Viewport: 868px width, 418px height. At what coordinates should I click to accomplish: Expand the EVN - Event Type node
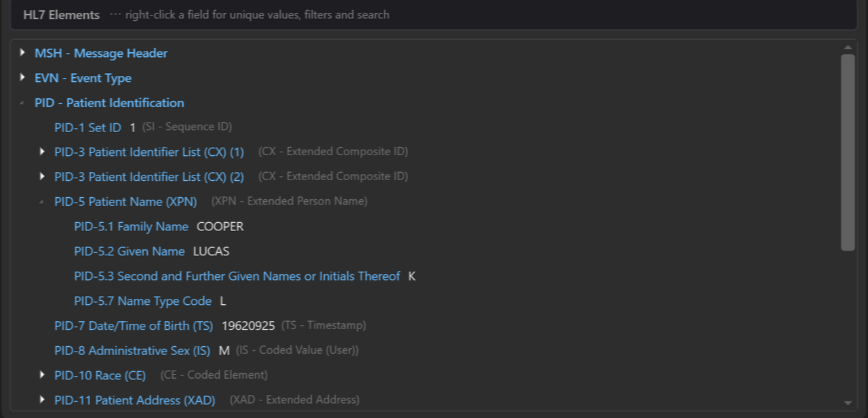[22, 77]
